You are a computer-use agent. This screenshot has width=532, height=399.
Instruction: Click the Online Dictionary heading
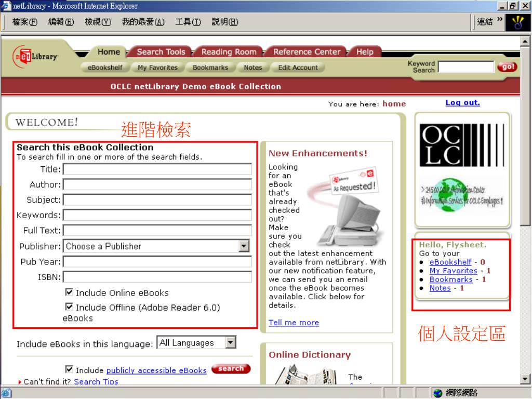310,355
